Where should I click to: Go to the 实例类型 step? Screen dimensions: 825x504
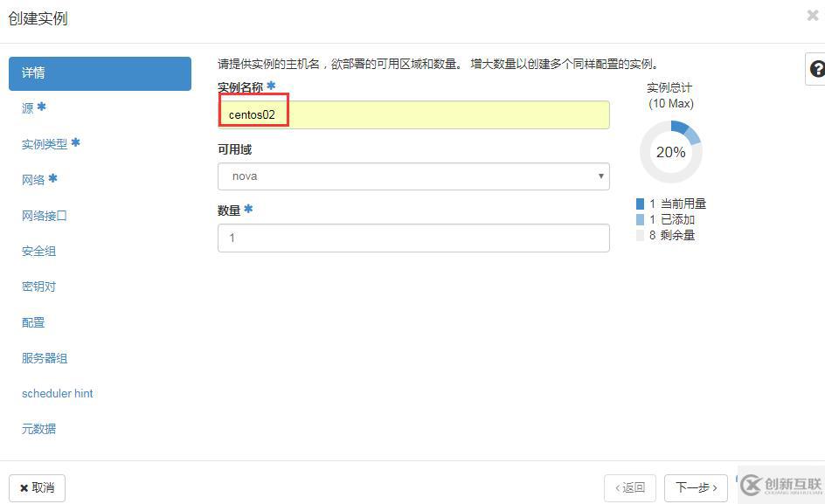[51, 143]
